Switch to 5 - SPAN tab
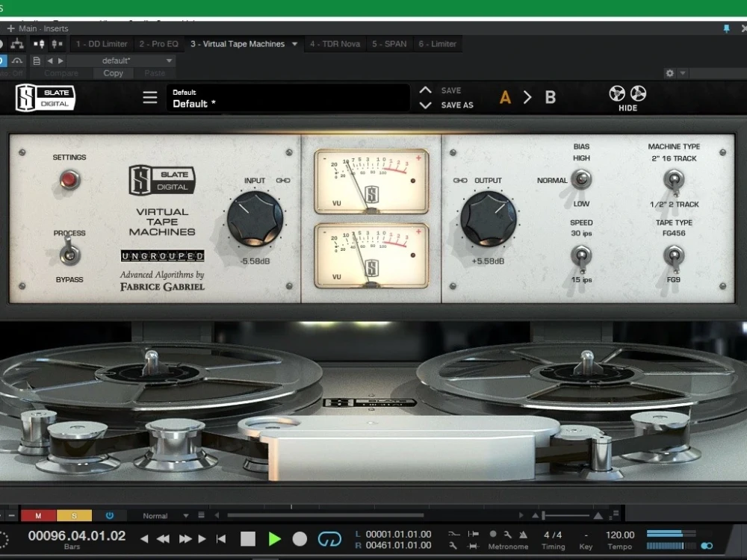This screenshot has width=747, height=560. (389, 44)
